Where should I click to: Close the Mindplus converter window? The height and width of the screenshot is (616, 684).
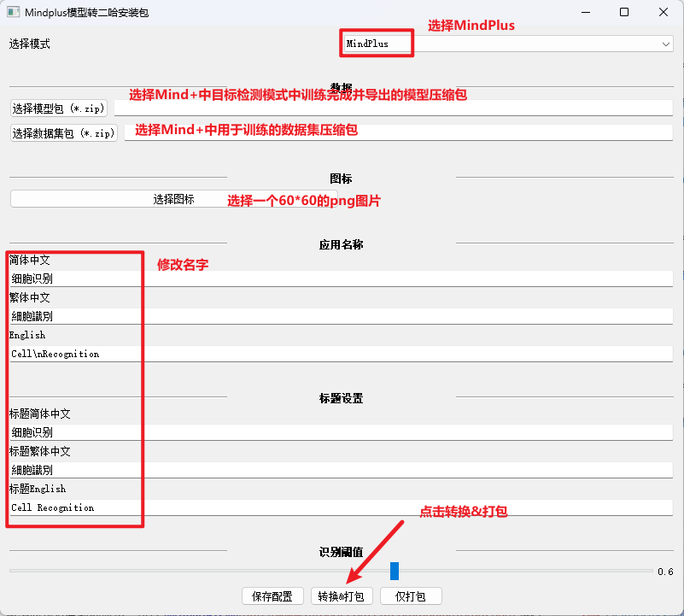tap(664, 13)
